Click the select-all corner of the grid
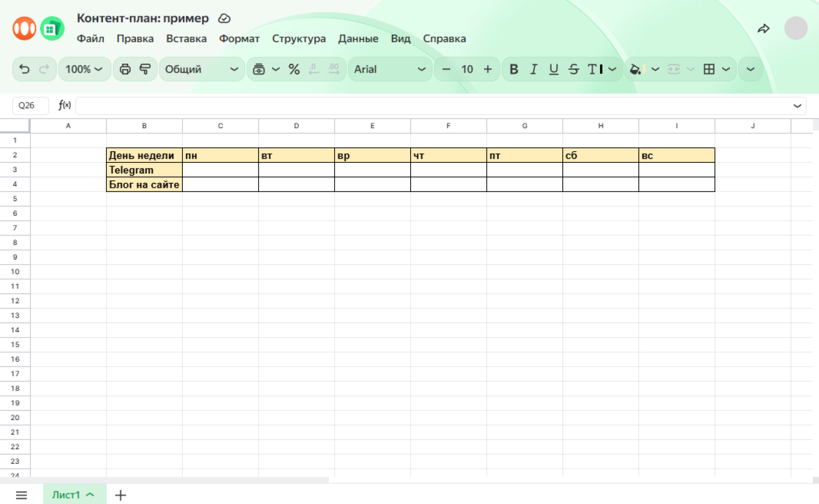819x504 pixels. 15,126
